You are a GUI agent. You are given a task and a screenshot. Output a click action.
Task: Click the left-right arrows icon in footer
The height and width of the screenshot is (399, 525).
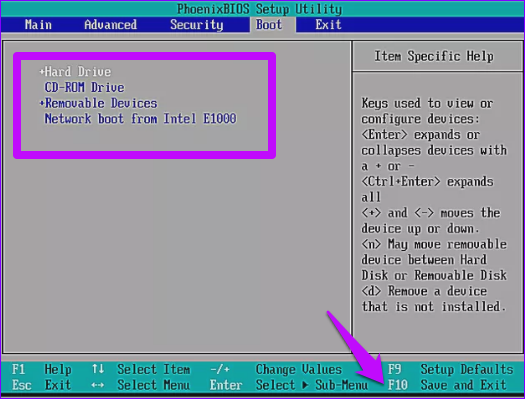click(x=97, y=385)
